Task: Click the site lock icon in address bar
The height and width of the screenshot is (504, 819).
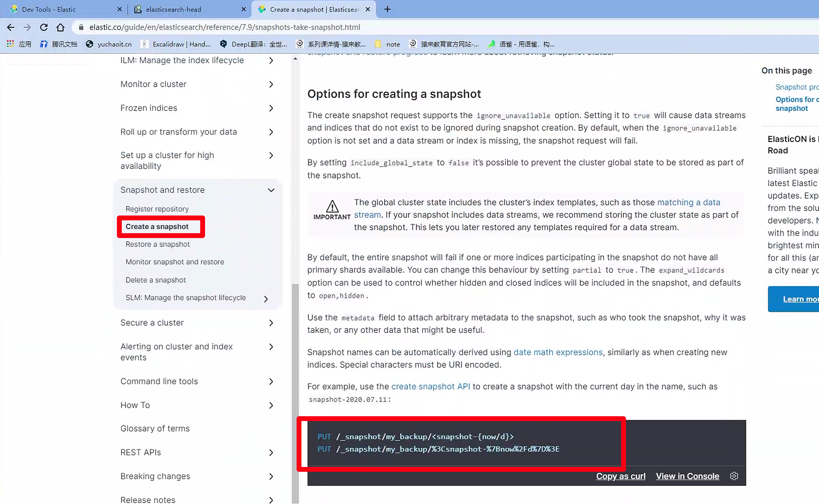Action: tap(81, 27)
